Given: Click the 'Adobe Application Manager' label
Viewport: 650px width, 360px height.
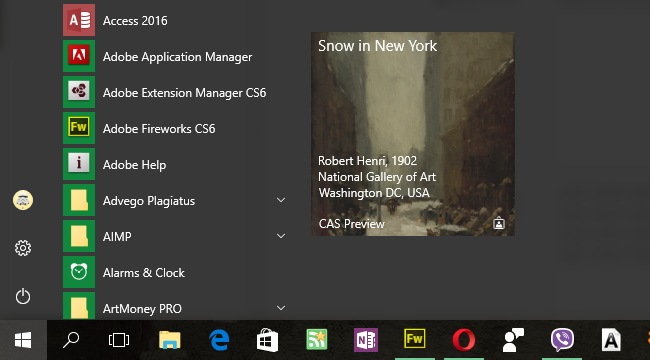Looking at the screenshot, I should pos(177,57).
